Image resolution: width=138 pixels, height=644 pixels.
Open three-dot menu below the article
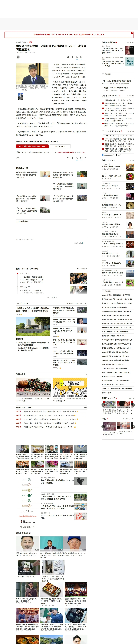[x=85, y=157]
